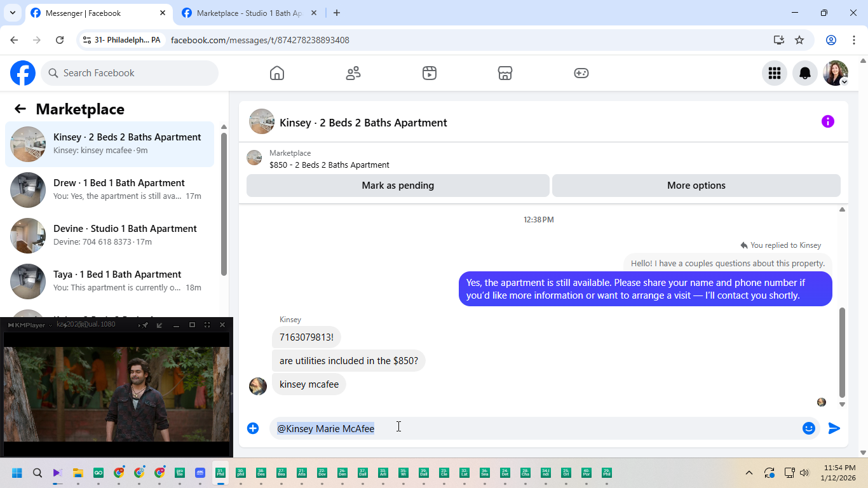This screenshot has height=488, width=868.
Task: Open the Facebook Menu grid icon
Action: [775, 73]
